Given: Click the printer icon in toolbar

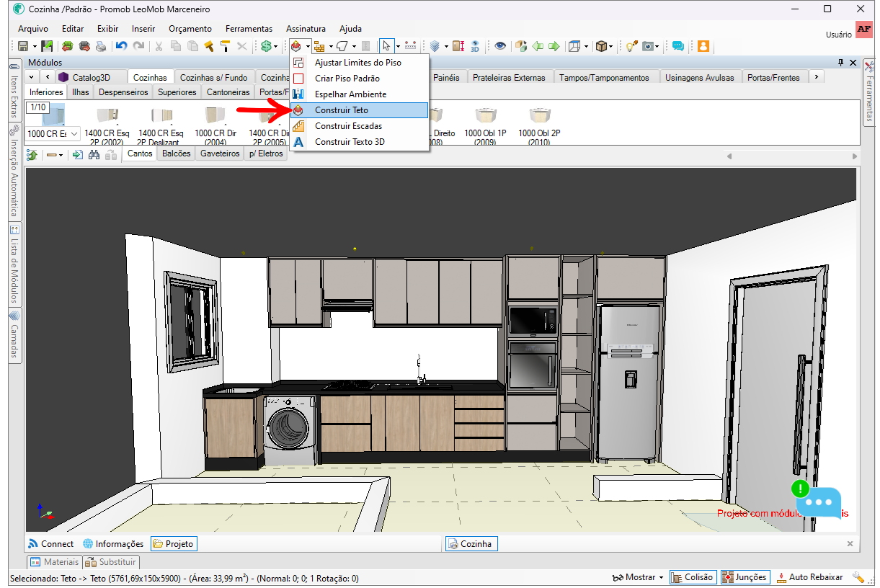Looking at the screenshot, I should 101,46.
